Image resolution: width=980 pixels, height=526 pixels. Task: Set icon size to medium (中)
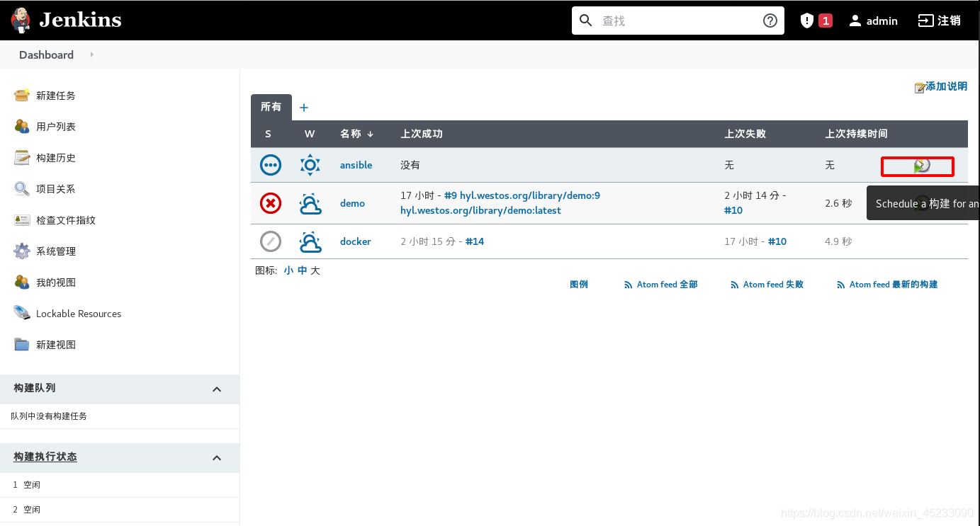303,270
